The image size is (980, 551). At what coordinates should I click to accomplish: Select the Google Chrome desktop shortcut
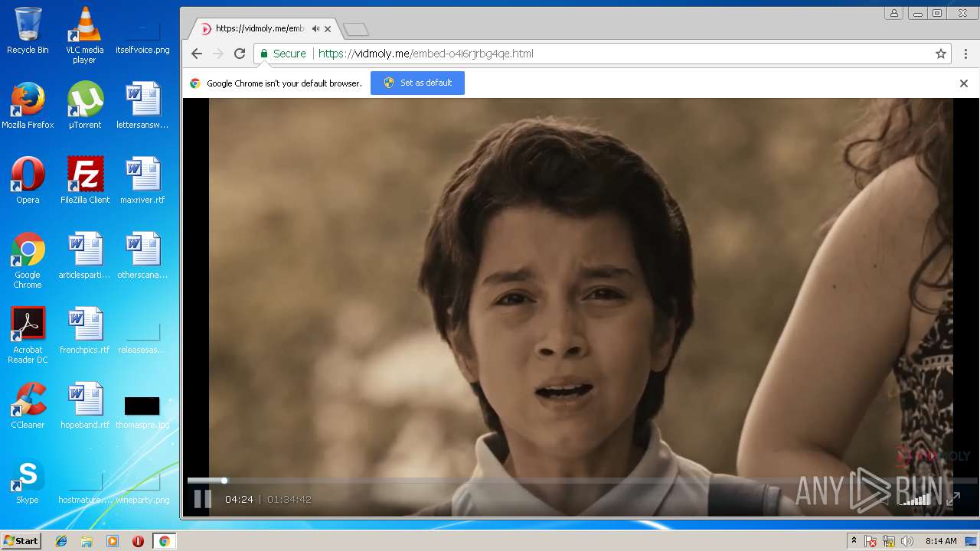tap(28, 260)
